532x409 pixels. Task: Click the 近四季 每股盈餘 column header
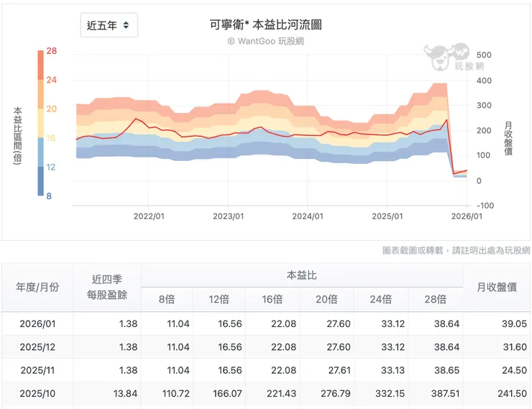coord(106,288)
